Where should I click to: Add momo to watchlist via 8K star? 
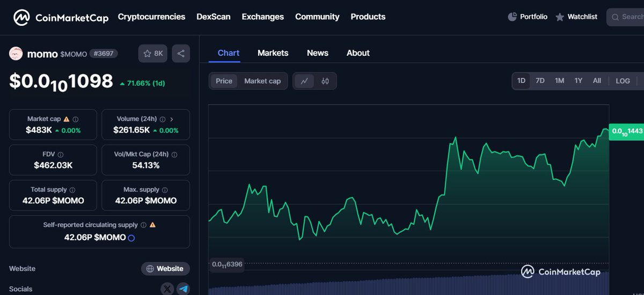(153, 54)
